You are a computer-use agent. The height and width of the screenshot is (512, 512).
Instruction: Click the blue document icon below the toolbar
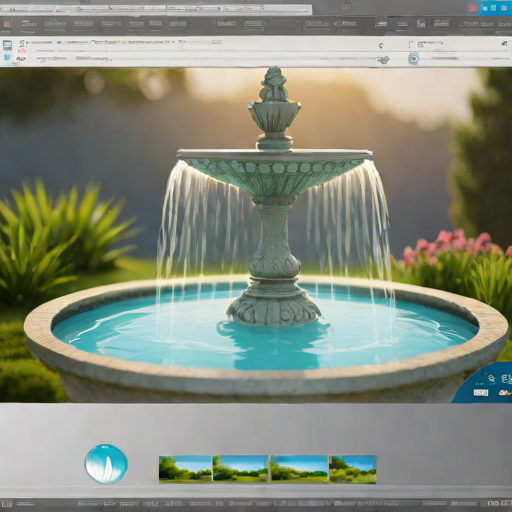point(7,45)
